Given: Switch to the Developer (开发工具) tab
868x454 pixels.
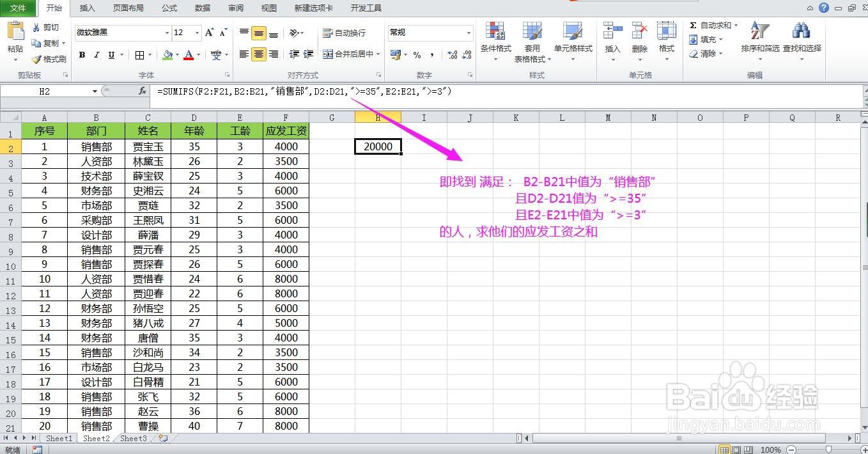Looking at the screenshot, I should 366,8.
